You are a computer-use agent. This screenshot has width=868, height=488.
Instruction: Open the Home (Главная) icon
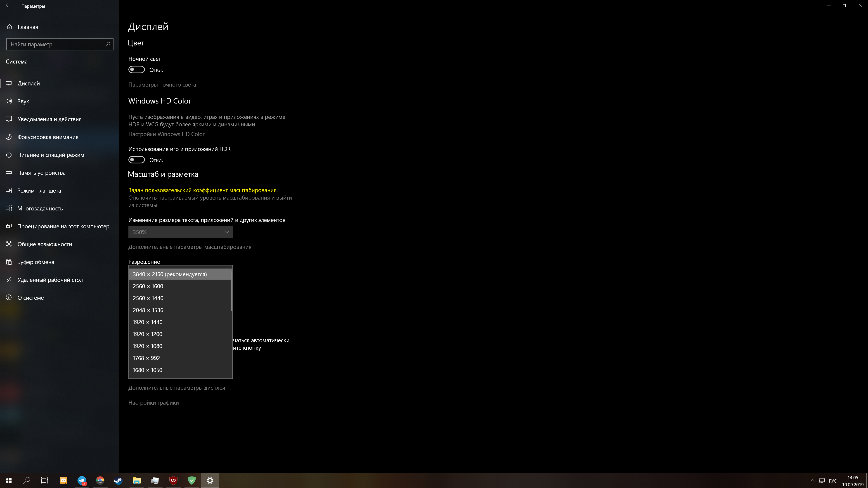[9, 27]
